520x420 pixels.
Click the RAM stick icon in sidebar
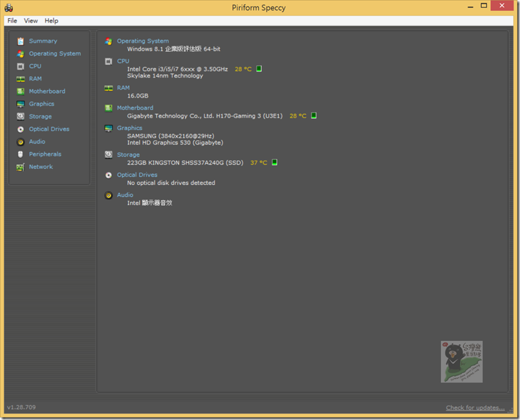point(21,79)
